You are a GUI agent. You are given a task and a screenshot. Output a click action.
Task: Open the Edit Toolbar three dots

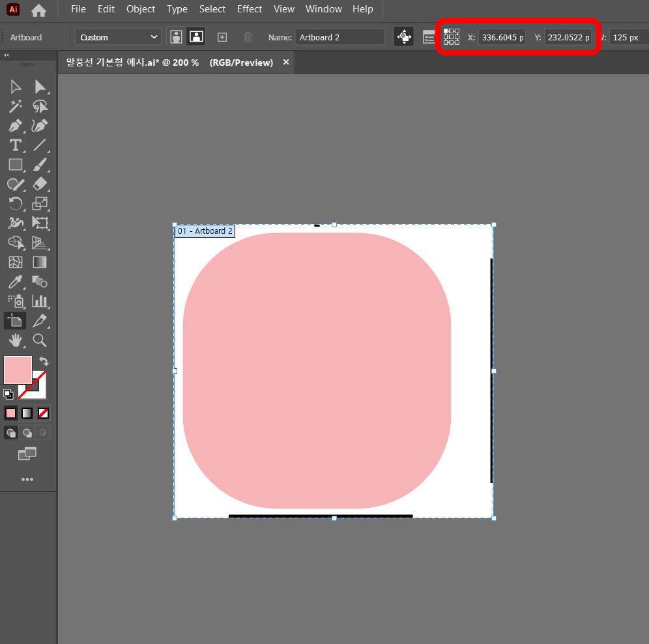point(27,479)
